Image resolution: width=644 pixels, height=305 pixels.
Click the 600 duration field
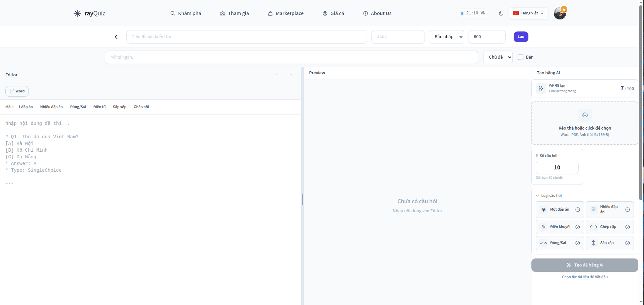[487, 37]
